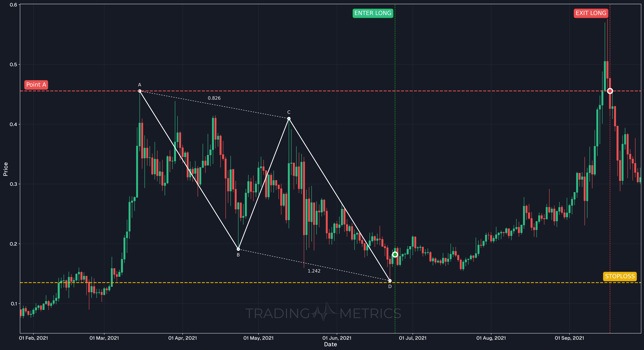Click the ENTER LONG label

(x=373, y=13)
